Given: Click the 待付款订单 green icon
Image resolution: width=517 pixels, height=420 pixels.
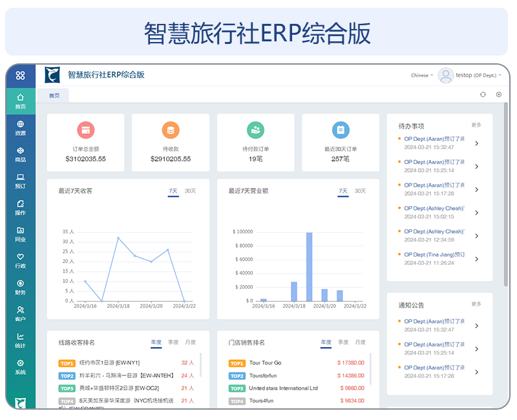Looking at the screenshot, I should [255, 131].
